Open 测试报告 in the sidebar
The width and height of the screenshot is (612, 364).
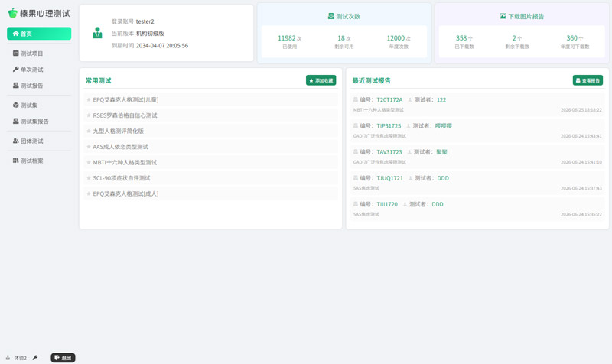click(x=39, y=86)
